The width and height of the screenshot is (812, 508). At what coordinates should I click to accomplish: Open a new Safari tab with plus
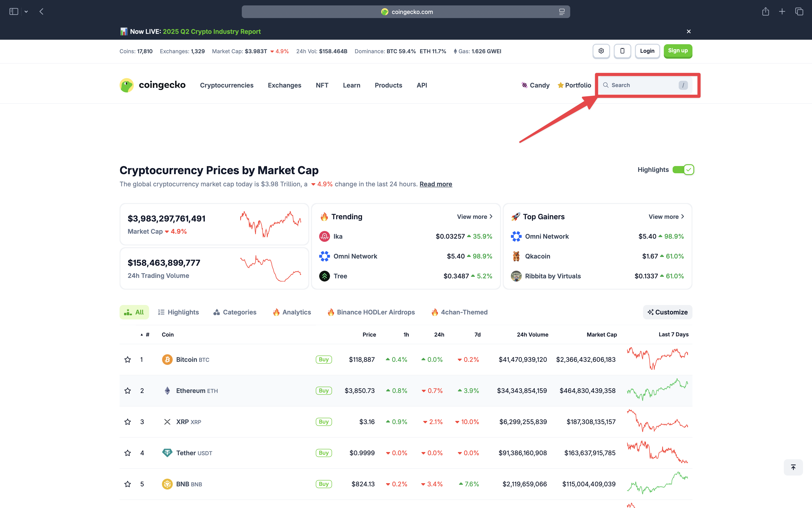(782, 12)
